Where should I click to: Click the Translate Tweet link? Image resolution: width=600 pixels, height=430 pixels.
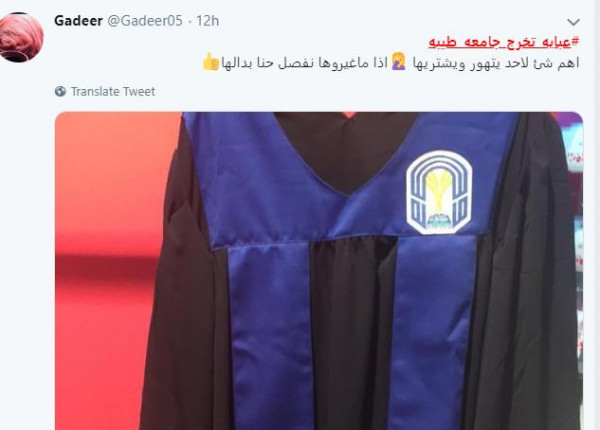point(113,91)
